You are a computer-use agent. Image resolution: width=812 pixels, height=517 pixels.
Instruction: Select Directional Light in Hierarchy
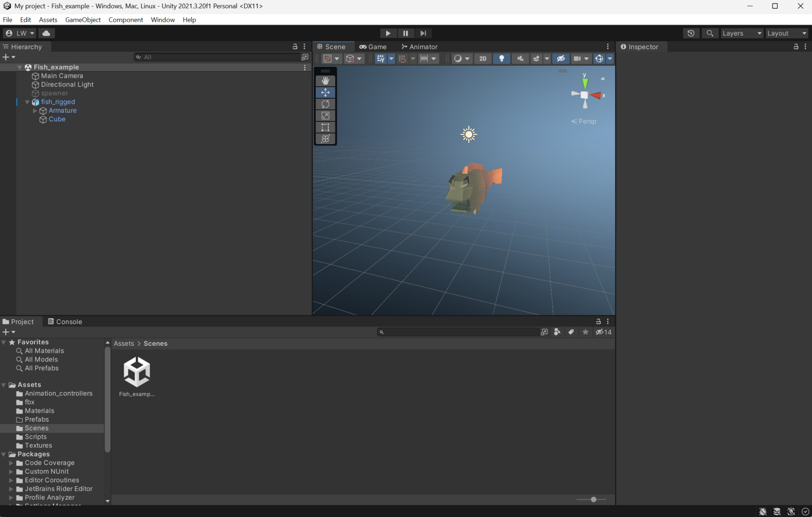click(67, 85)
